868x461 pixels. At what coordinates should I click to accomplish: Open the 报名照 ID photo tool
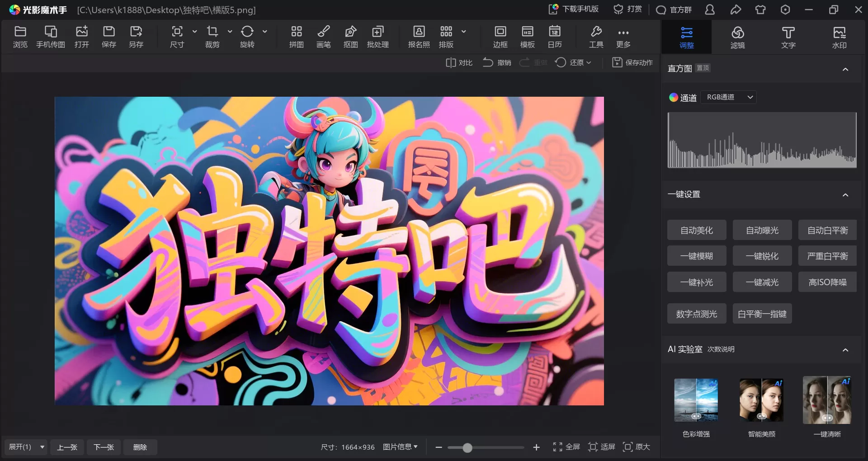click(418, 36)
